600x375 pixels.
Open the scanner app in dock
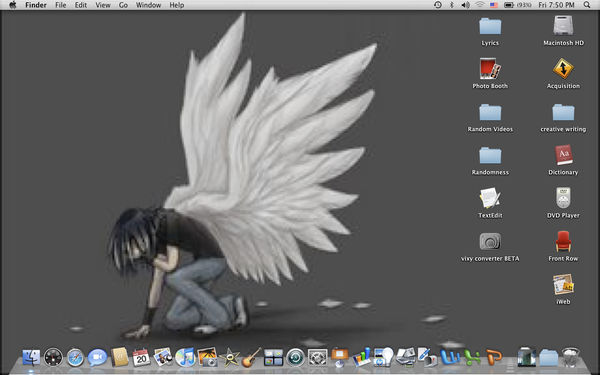[406, 357]
